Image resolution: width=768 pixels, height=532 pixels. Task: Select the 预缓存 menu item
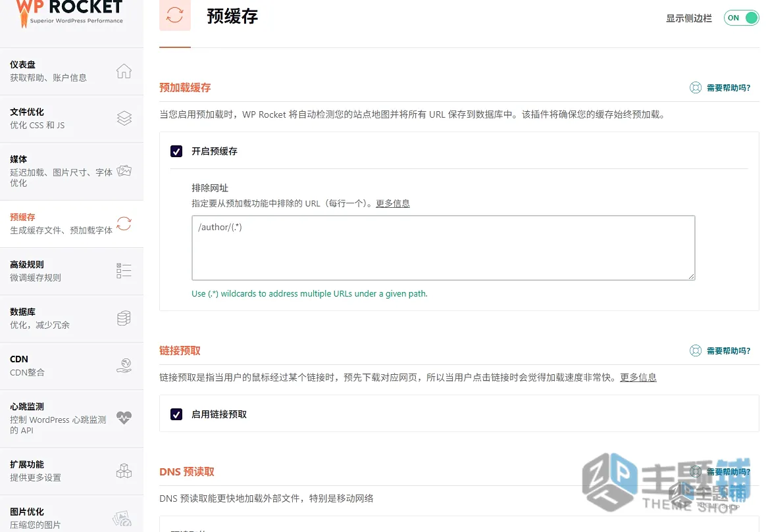tap(72, 224)
